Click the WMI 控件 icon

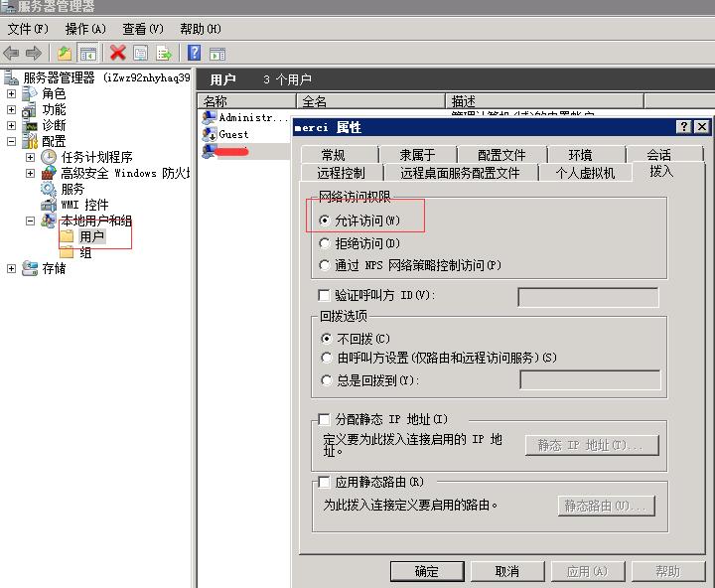click(x=49, y=205)
